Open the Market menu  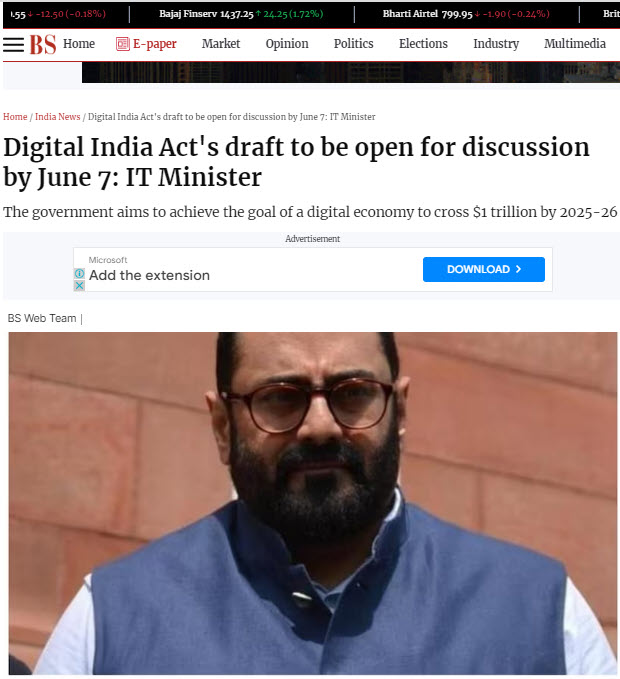click(221, 44)
